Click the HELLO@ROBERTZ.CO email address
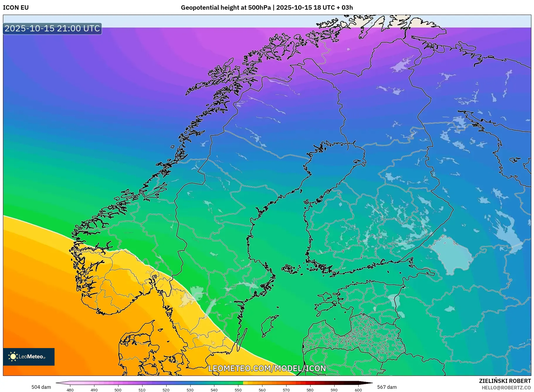Screen dimensions: 534x392 click(506, 388)
